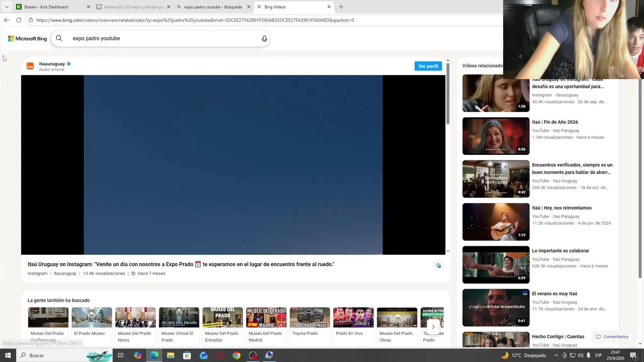Click the video panel vertical scrollbar

448,94
